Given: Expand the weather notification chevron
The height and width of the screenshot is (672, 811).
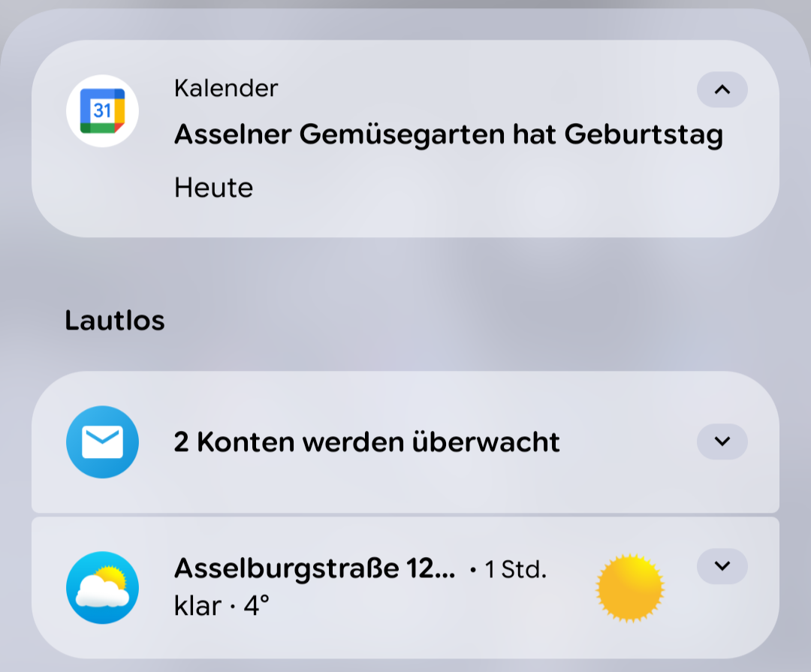Looking at the screenshot, I should (722, 566).
